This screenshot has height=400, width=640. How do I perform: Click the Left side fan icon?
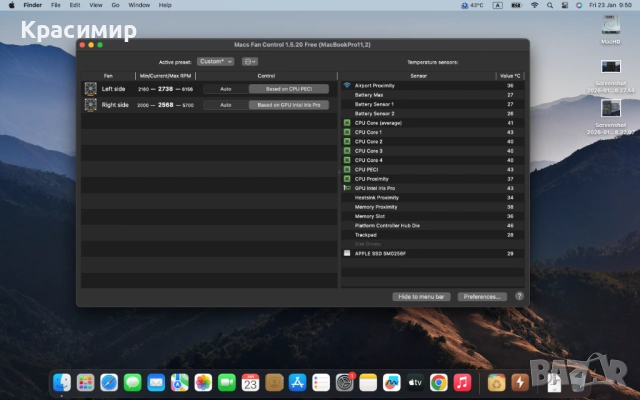coord(91,89)
